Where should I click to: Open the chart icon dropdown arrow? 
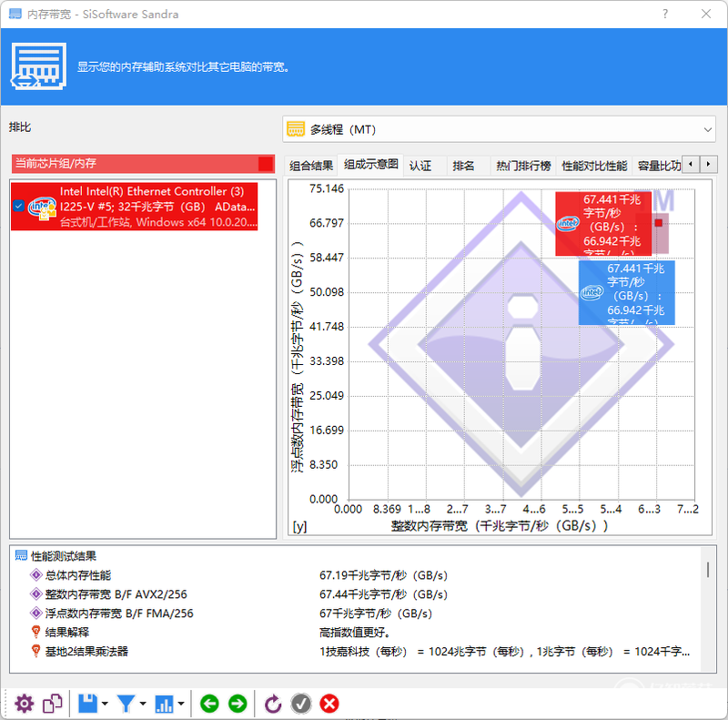coord(180,704)
